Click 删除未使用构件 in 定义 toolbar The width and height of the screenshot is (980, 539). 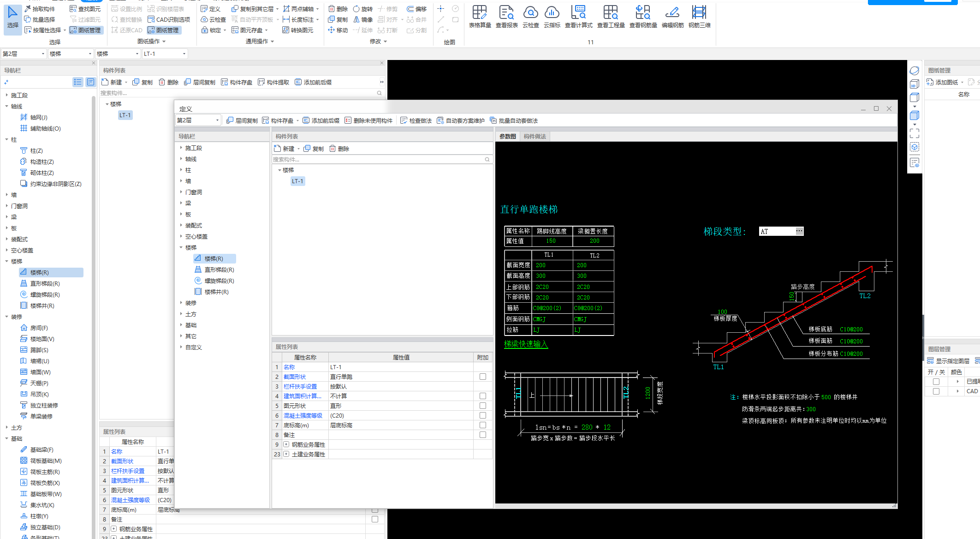coord(368,120)
